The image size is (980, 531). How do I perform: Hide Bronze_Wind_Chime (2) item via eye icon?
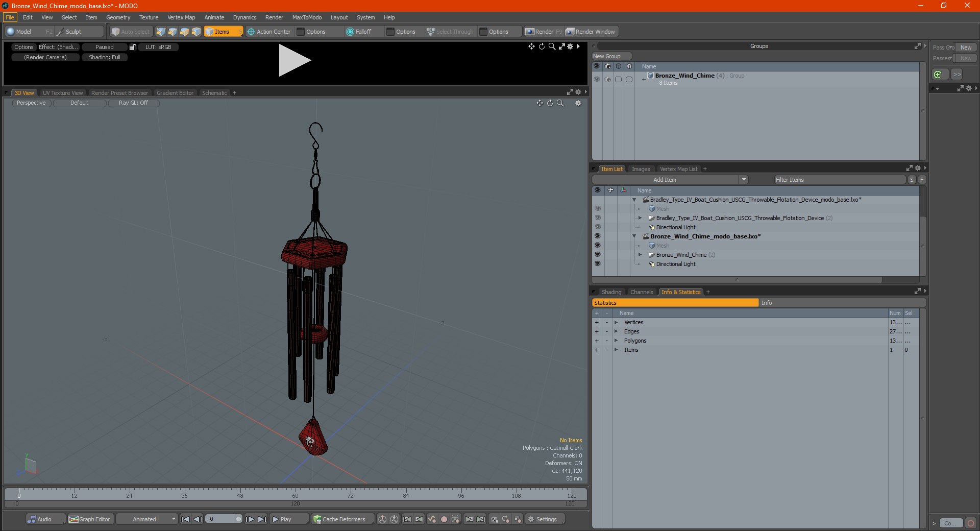pyautogui.click(x=597, y=255)
